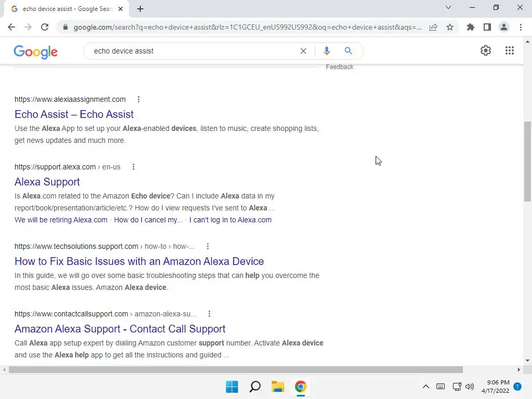Open the How do I cancel my... sitelink
The height and width of the screenshot is (399, 532).
[x=148, y=220]
